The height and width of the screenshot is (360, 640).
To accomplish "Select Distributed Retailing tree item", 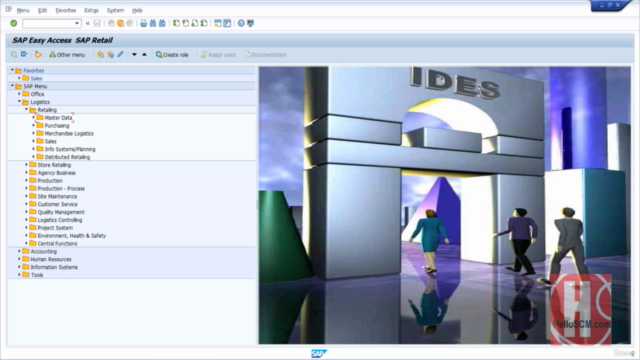I will (67, 157).
